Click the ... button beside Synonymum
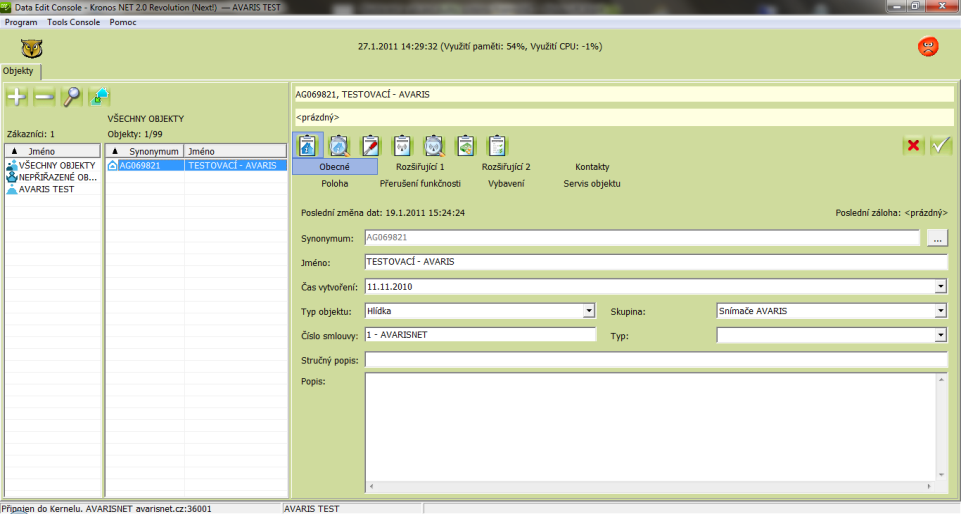The image size is (961, 514). pyautogui.click(x=937, y=238)
